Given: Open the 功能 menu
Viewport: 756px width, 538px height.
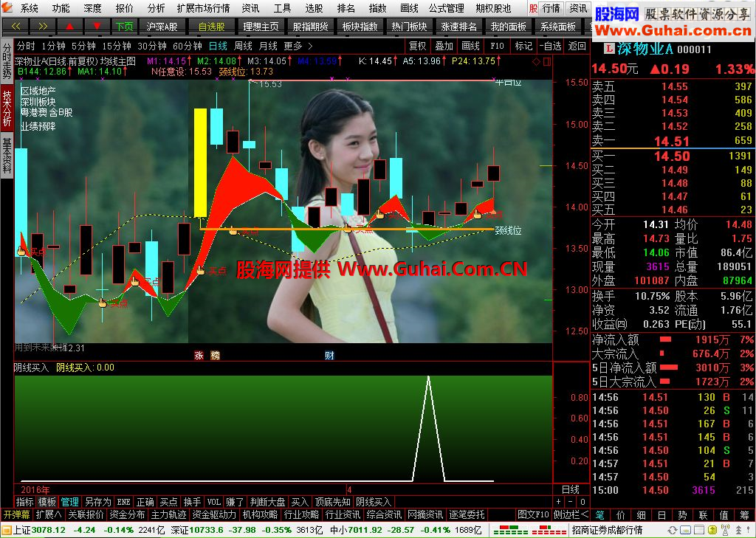Looking at the screenshot, I should (x=61, y=8).
